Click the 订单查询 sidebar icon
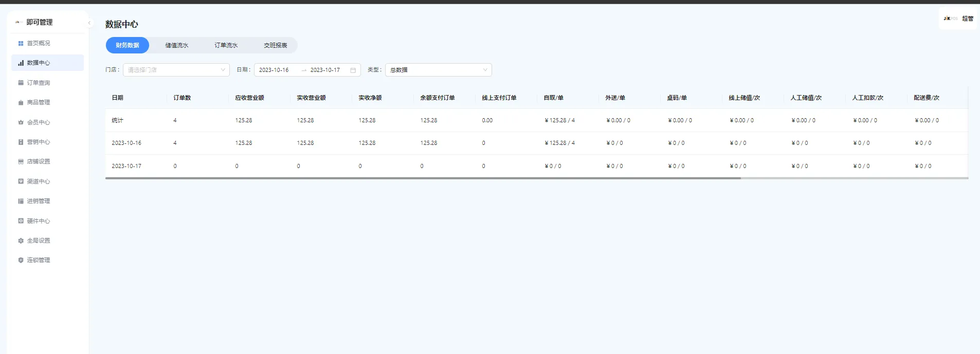The height and width of the screenshot is (354, 980). tap(21, 83)
